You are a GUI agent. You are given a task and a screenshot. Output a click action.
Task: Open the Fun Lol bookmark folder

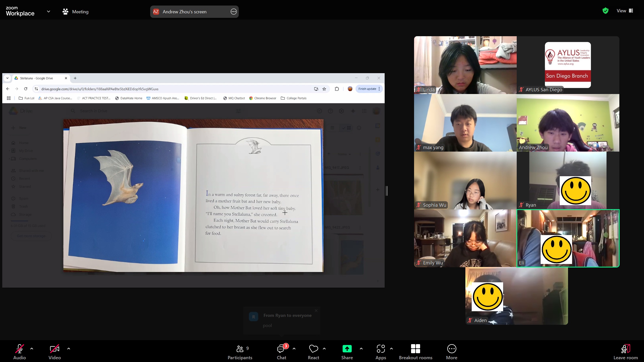tap(27, 98)
